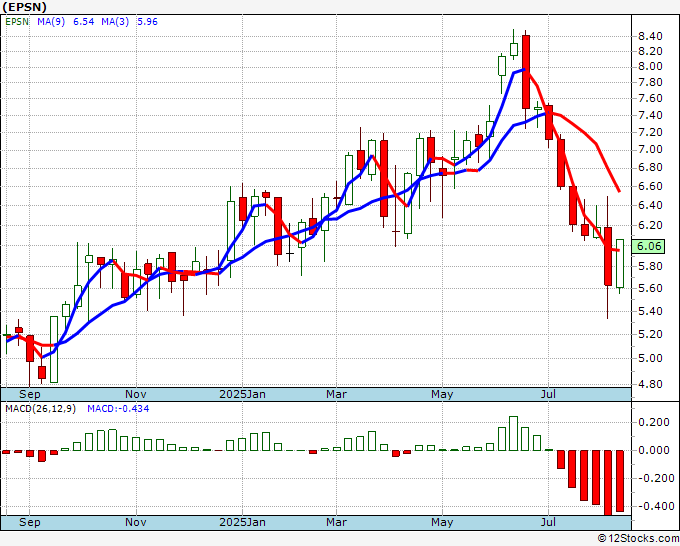Click the 7.40 price axis label
Screen dimensions: 680x546
[650, 115]
